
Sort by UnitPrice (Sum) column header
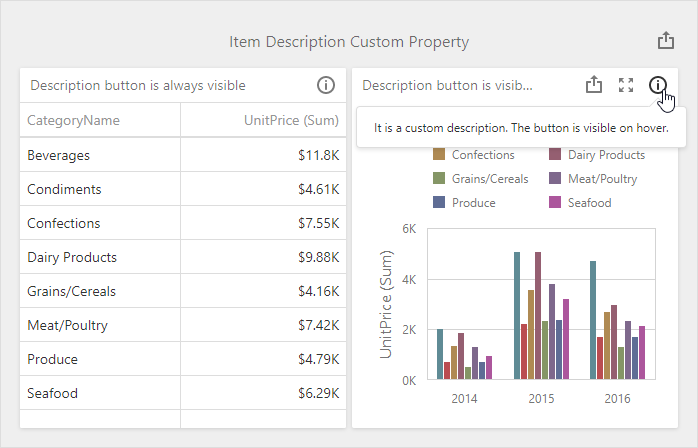pos(291,121)
